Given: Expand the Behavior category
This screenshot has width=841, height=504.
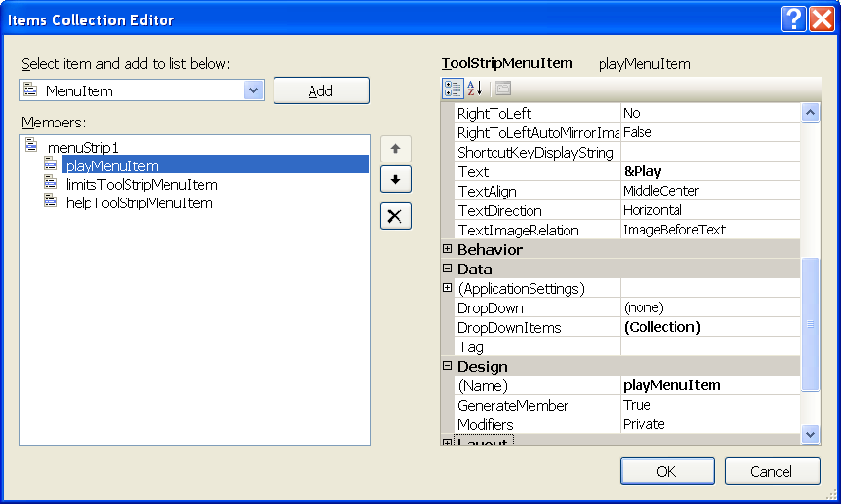Looking at the screenshot, I should tap(448, 249).
